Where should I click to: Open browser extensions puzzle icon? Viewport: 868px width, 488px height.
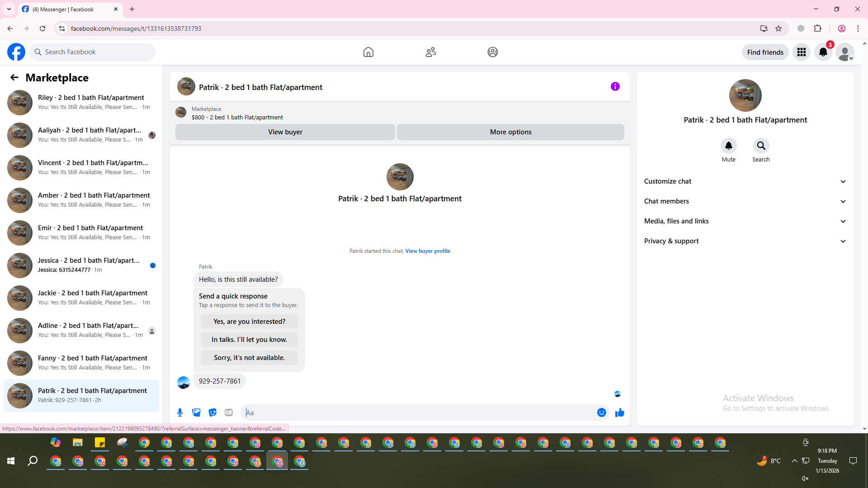pos(817,28)
